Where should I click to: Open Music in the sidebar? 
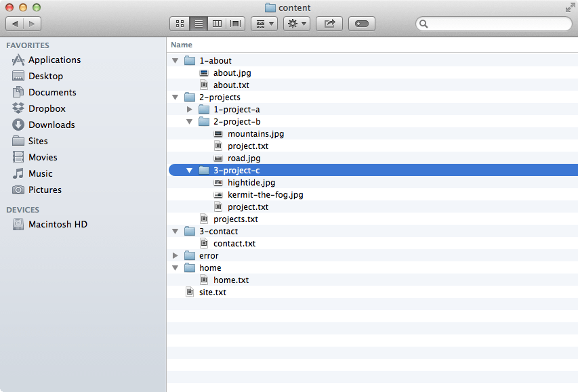33,173
